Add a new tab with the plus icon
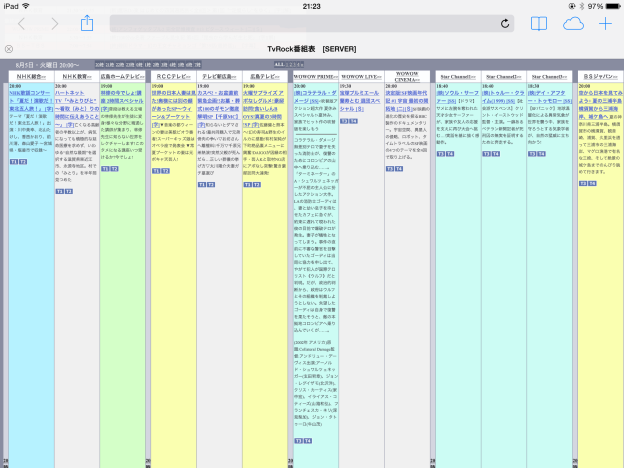Viewport: 624px width, 468px height. (x=605, y=24)
